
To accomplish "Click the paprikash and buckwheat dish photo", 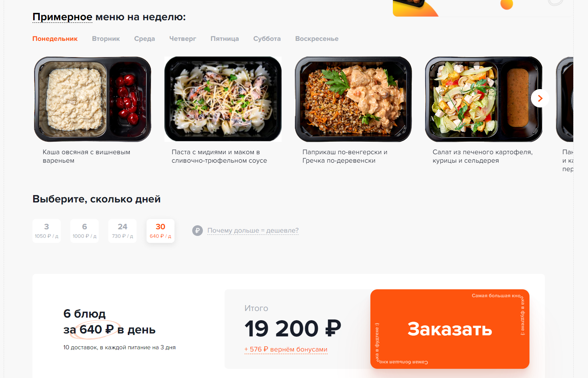I will 353,99.
